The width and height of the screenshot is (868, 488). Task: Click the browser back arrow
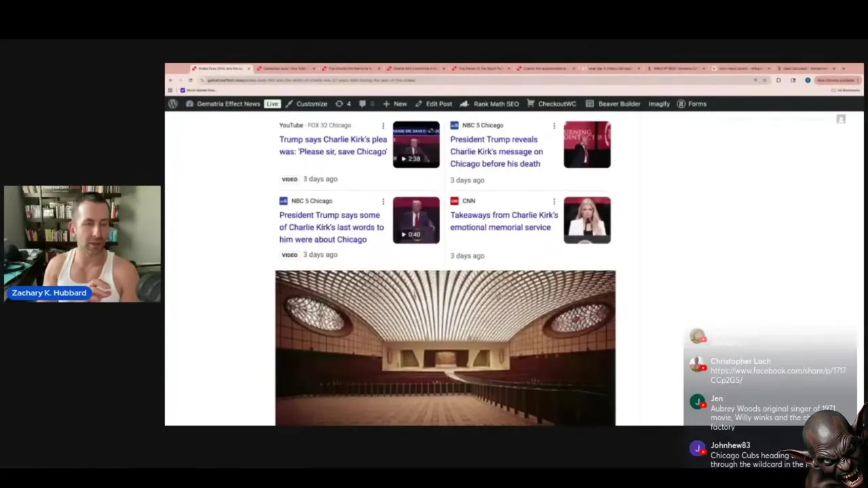coord(171,80)
